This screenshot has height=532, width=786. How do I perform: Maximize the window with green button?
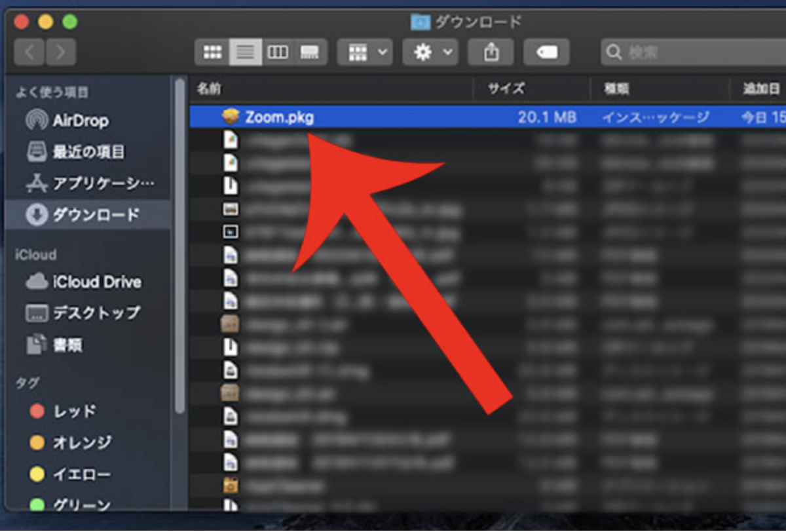pyautogui.click(x=69, y=22)
